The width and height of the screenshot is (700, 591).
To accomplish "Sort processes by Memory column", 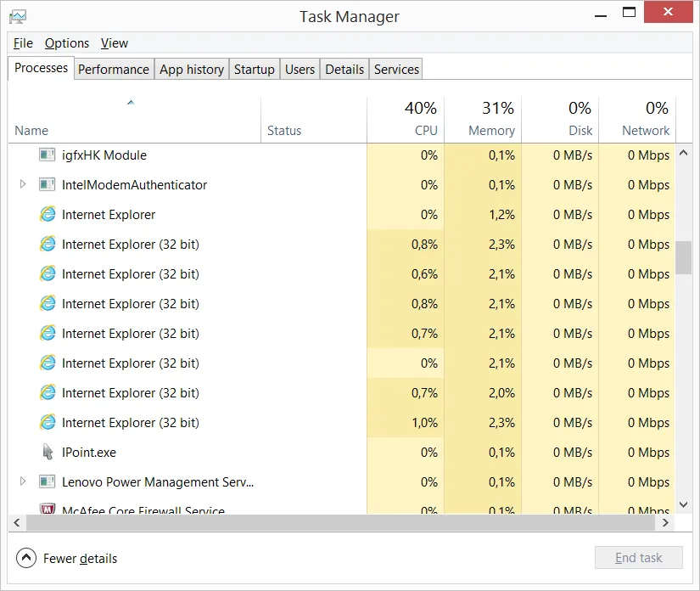I will (483, 120).
